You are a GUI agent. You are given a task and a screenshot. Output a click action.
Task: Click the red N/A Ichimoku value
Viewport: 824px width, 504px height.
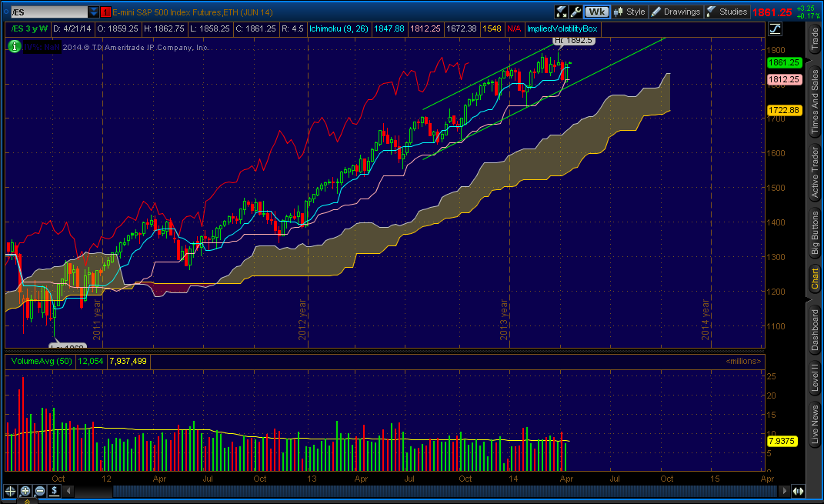(513, 28)
